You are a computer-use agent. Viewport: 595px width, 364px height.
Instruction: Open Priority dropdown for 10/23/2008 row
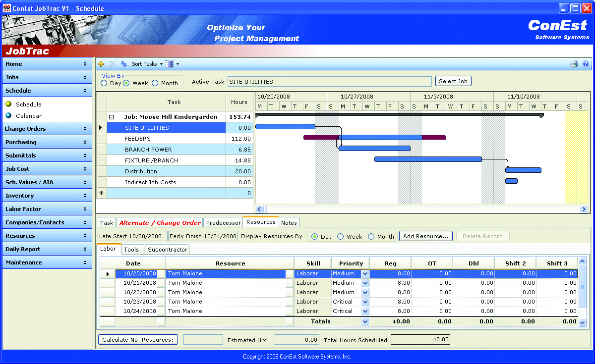(365, 302)
